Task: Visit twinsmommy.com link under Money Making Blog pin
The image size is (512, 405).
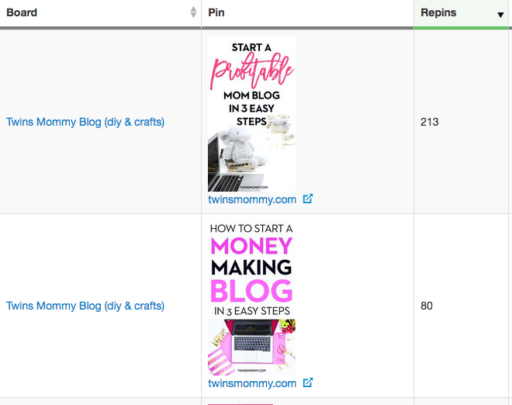Action: click(x=252, y=383)
